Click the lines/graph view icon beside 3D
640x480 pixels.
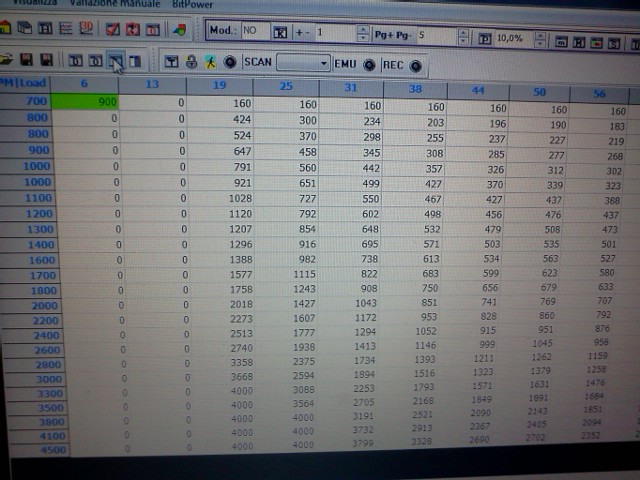(66, 28)
